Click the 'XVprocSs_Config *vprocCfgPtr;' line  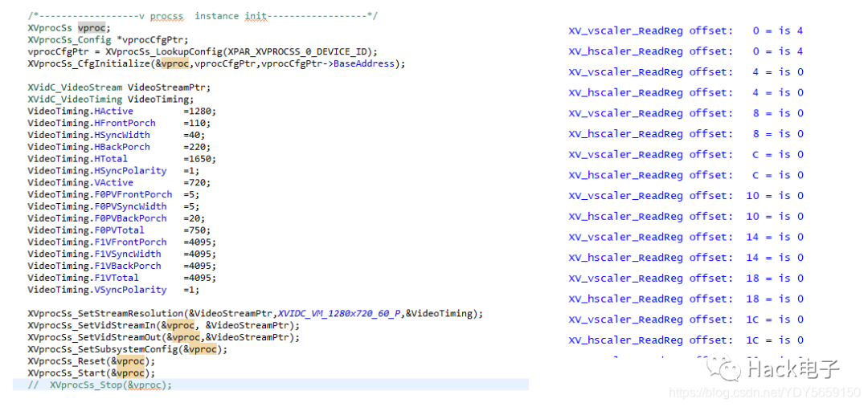108,40
